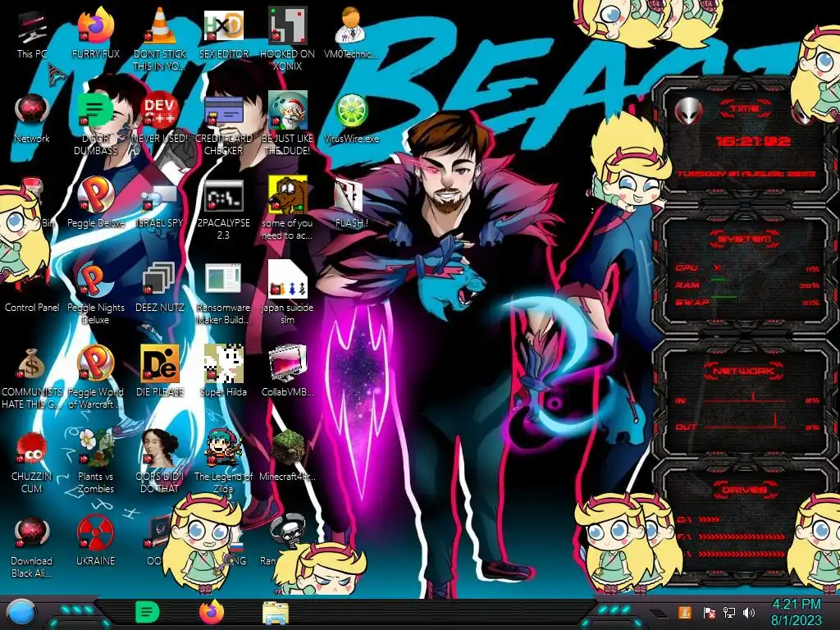Screen dimensions: 840x630
Task: Open the network tray icon
Action: coord(728,613)
